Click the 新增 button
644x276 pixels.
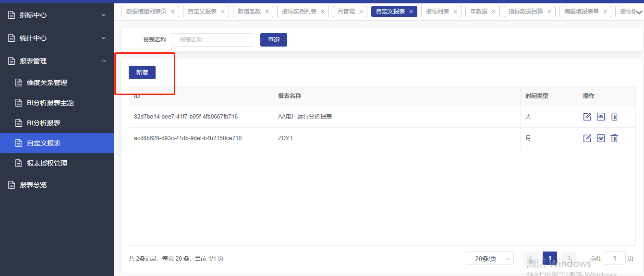(x=142, y=72)
